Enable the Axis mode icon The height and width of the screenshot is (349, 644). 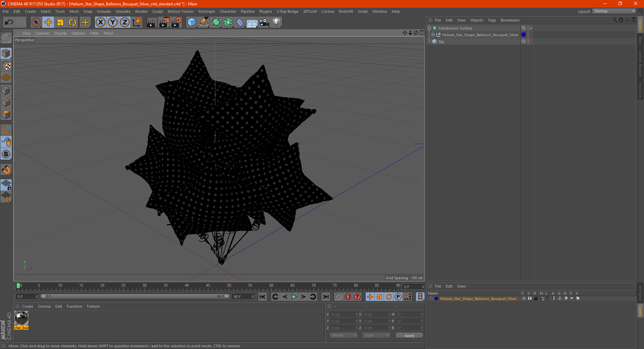6,130
